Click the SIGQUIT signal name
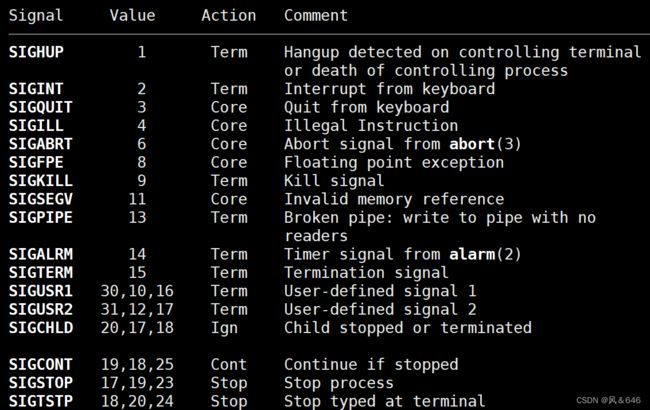Screen dimensions: 650x410 (x=41, y=107)
